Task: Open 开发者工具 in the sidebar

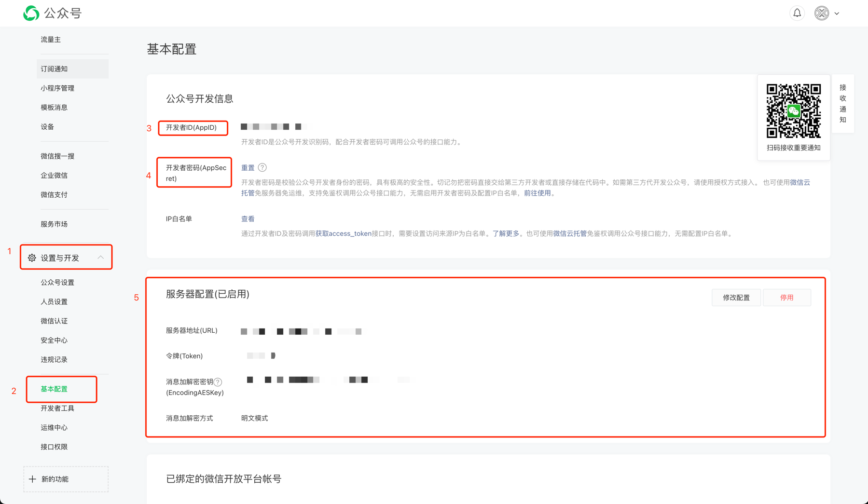Action: point(57,409)
